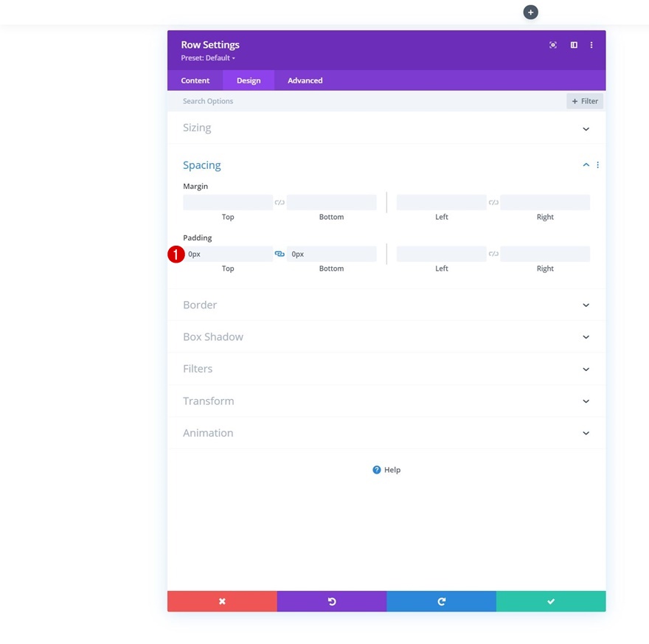Toggle margin top-bottom link icon
This screenshot has width=649, height=644.
point(280,202)
